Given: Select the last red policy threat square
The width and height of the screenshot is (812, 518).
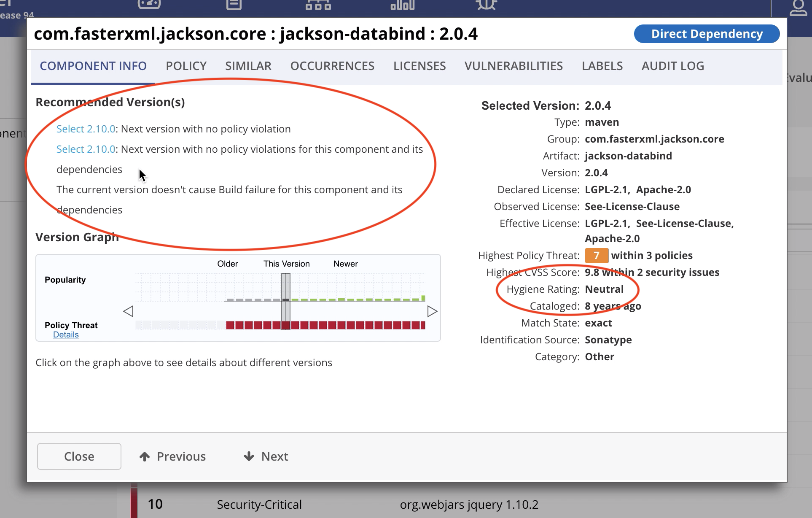Looking at the screenshot, I should (x=423, y=325).
